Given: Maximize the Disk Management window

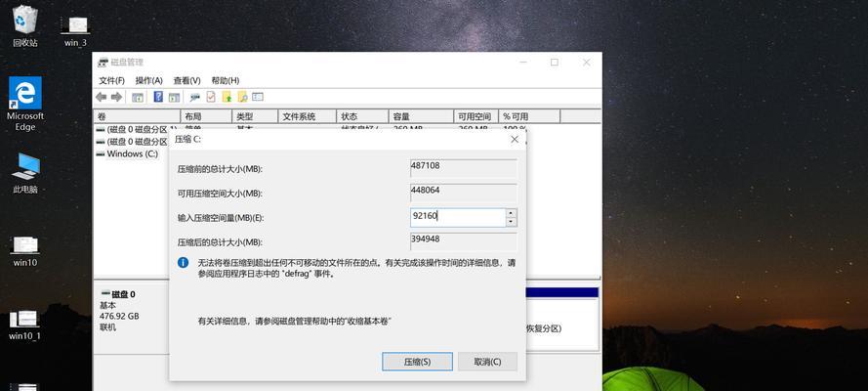Looking at the screenshot, I should 555,63.
